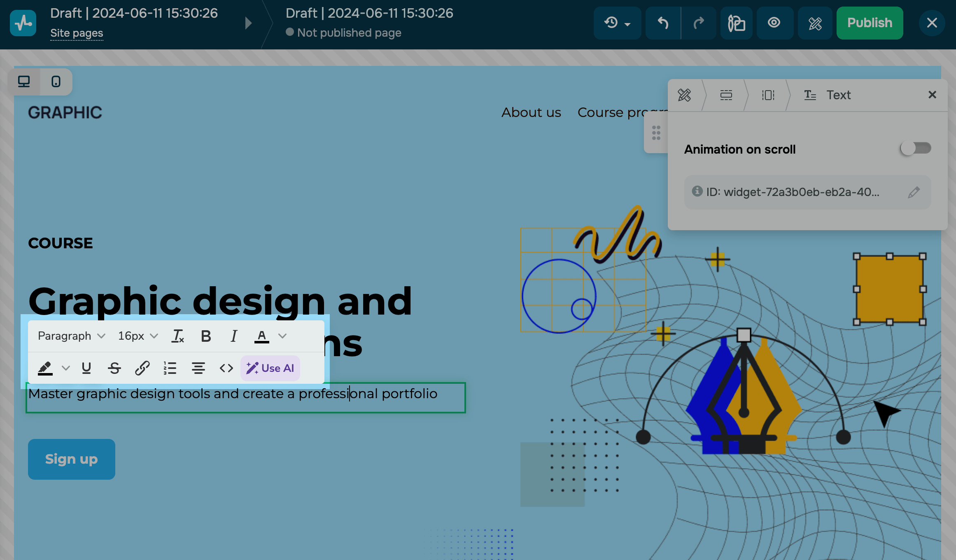
Task: Open the version history dropdown
Action: click(617, 23)
